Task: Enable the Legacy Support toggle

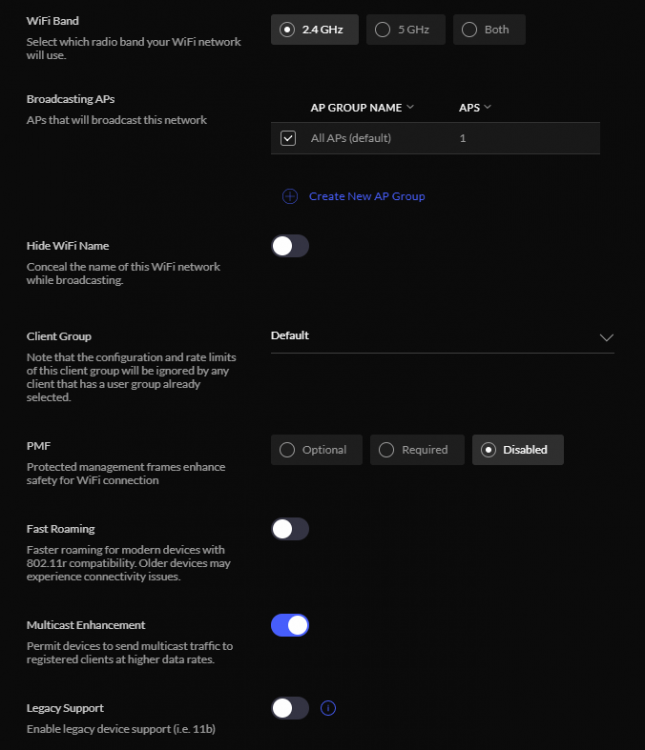Action: (x=290, y=708)
